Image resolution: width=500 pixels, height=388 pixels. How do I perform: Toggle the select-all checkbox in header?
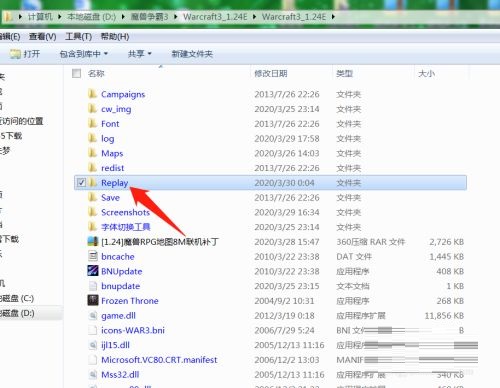click(x=76, y=73)
